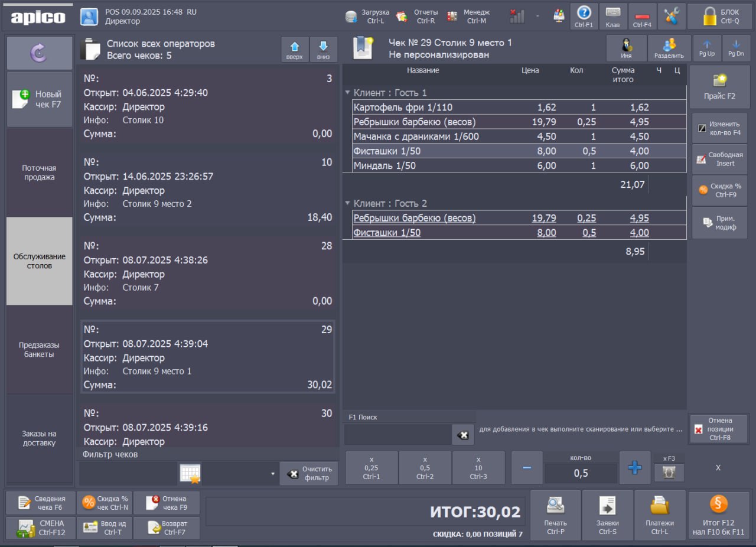Clear the F1 Поиск search field
The image size is (756, 547).
point(463,435)
